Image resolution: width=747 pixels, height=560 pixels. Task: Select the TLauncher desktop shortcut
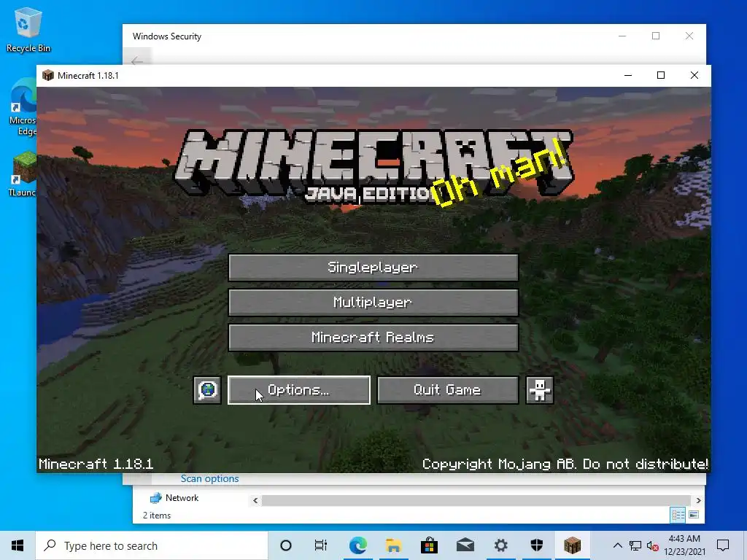(22, 174)
